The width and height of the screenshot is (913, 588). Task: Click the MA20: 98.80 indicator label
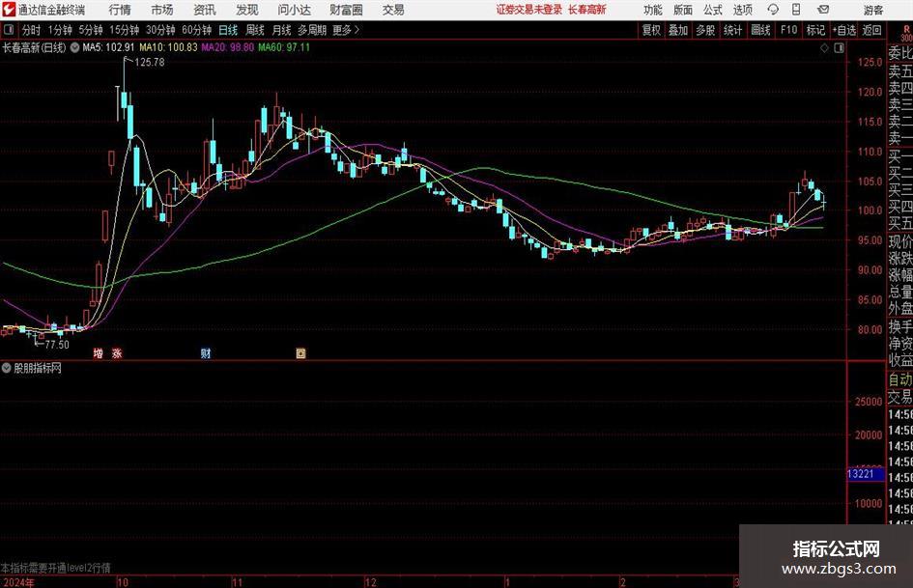[x=228, y=47]
